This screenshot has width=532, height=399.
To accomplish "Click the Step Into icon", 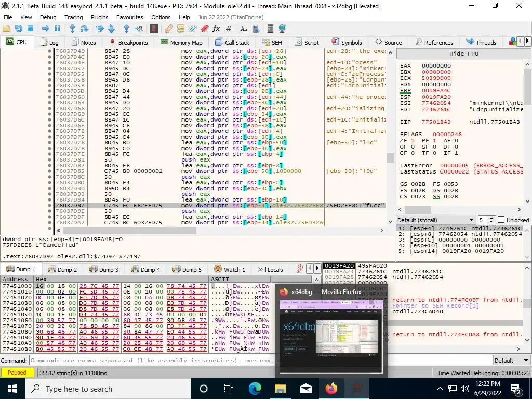I will 72,29.
